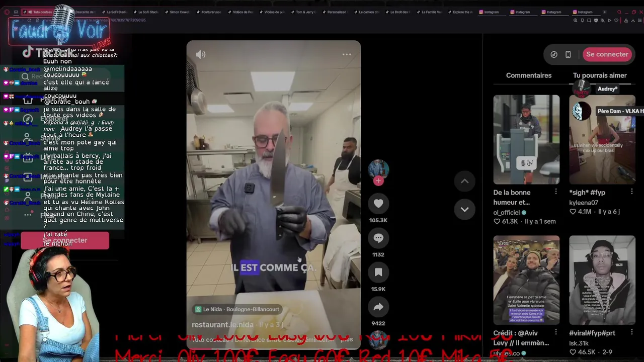Open the shield ad-blocker toolbar icon

[x=596, y=21]
